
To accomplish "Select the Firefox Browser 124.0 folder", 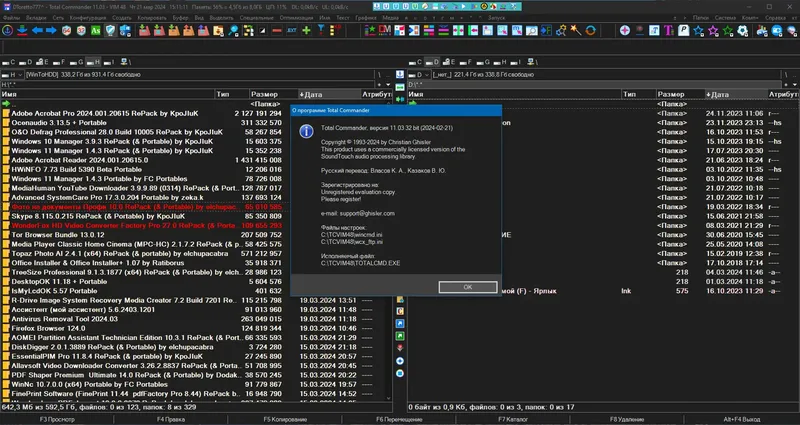I will click(x=48, y=327).
